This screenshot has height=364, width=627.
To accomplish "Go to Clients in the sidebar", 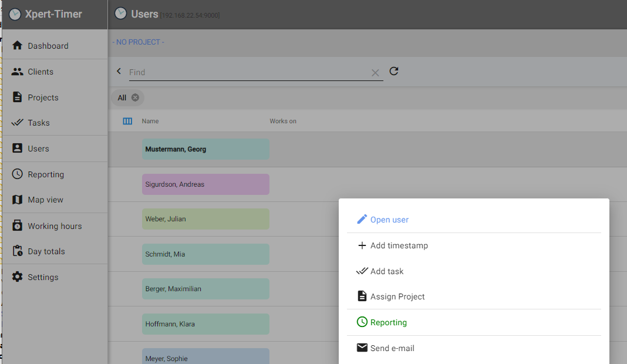I will [40, 72].
